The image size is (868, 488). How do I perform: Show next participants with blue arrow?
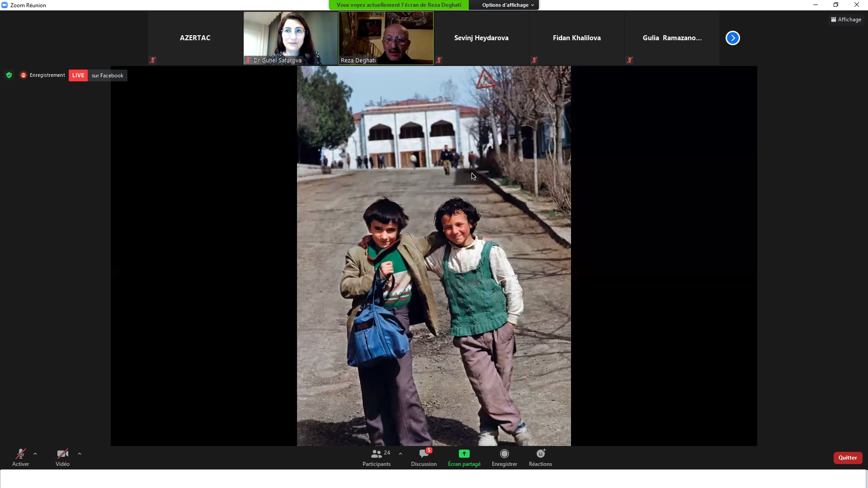(x=732, y=38)
